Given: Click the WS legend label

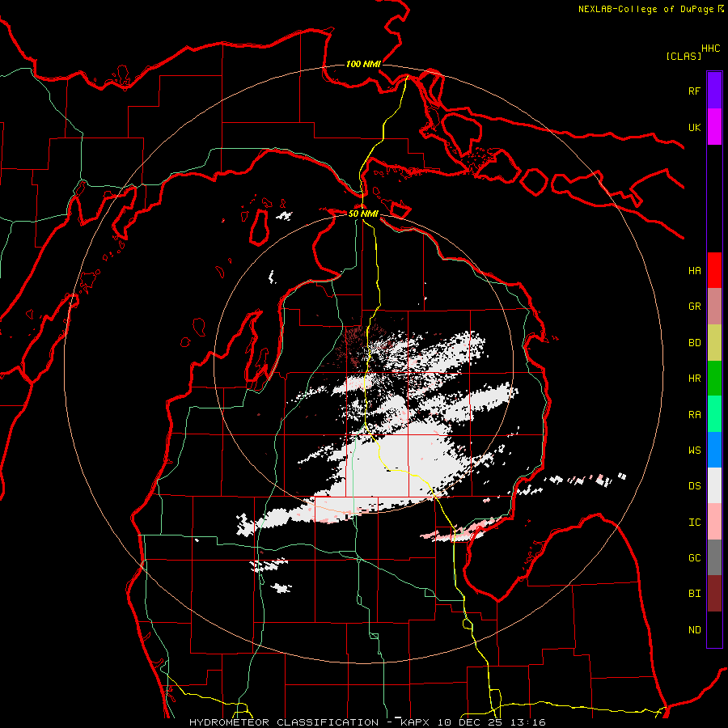Looking at the screenshot, I should point(694,451).
